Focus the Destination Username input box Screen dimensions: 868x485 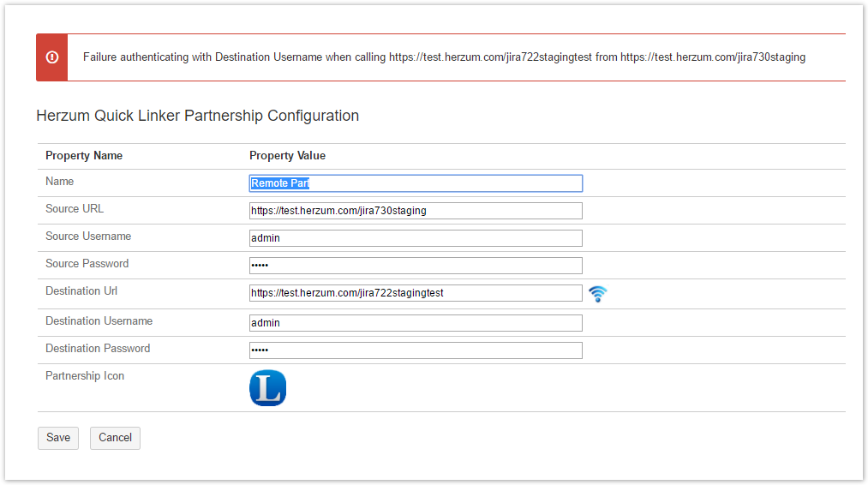(416, 323)
